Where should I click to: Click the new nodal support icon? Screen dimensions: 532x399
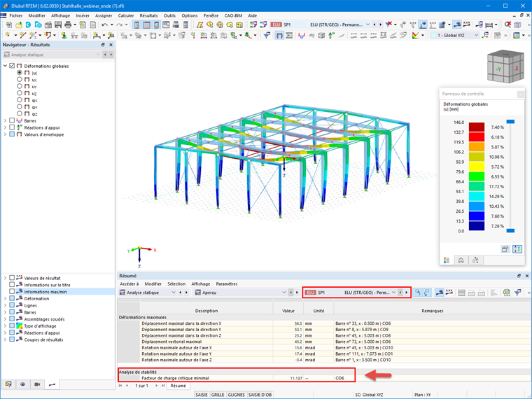pyautogui.click(x=64, y=35)
